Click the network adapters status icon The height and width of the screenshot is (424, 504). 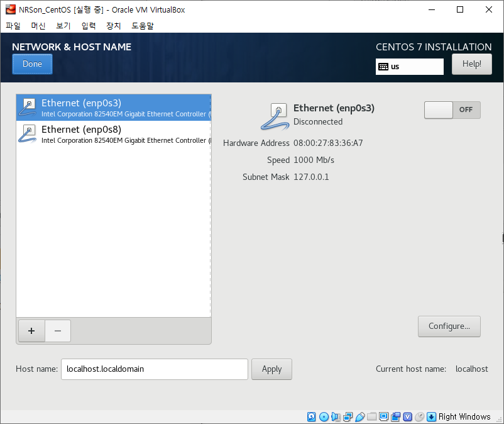[x=348, y=416]
